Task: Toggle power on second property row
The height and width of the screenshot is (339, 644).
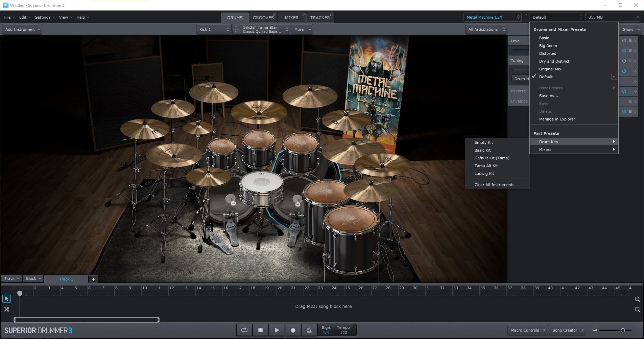Action: pos(624,51)
